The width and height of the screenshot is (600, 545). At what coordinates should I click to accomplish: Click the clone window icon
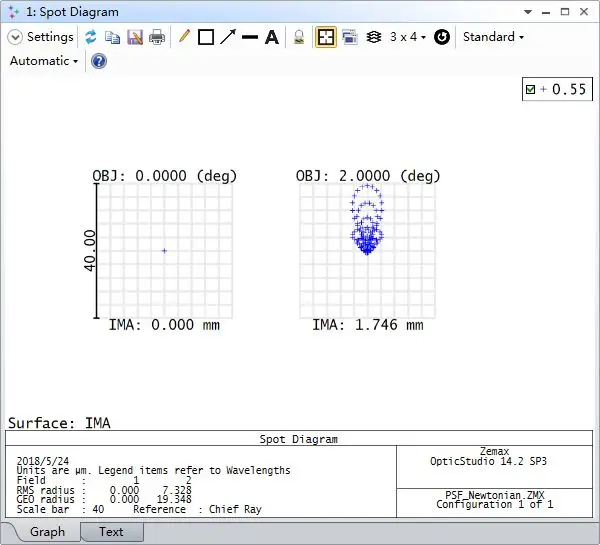point(350,37)
